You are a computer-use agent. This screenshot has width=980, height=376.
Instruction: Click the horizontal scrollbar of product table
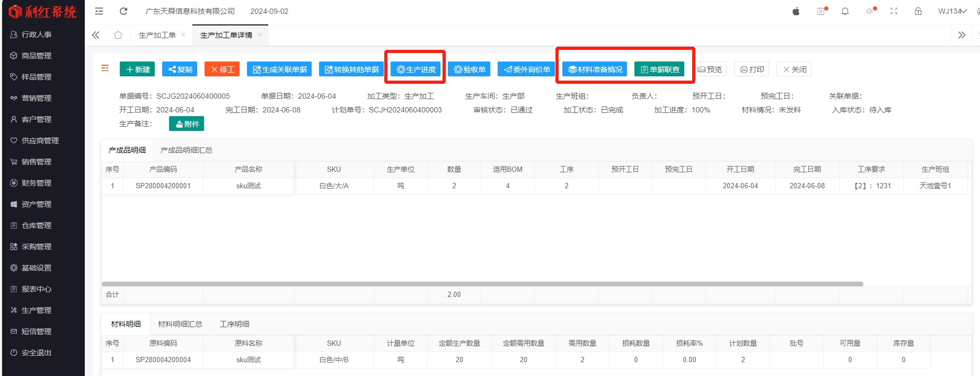(482, 284)
